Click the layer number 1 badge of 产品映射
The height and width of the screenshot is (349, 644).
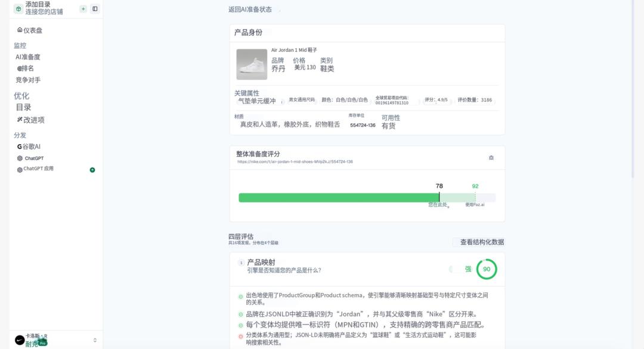[x=241, y=263]
